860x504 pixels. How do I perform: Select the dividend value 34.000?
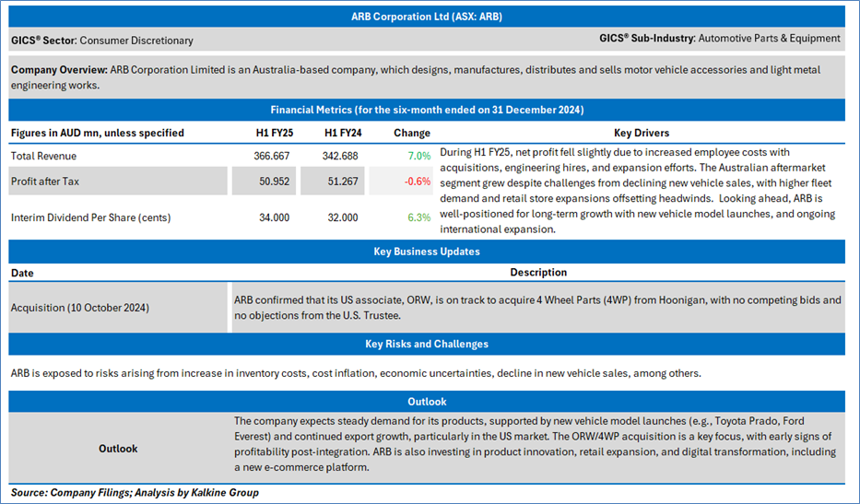coord(275,217)
